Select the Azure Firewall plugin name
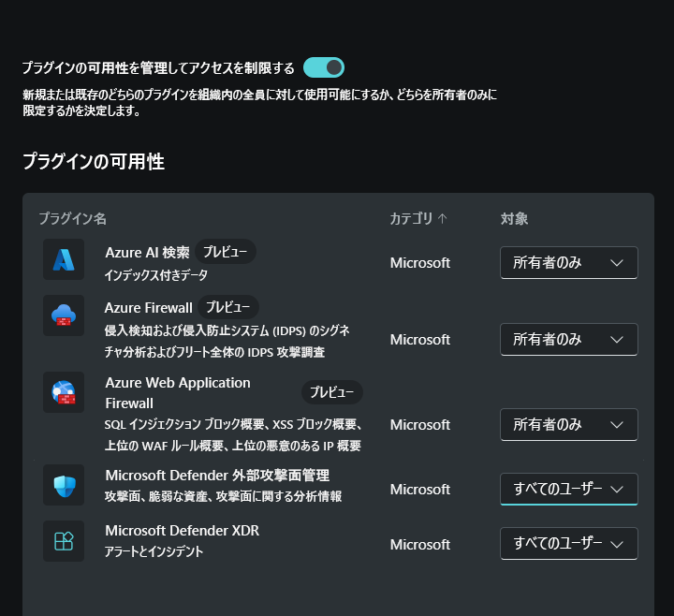The height and width of the screenshot is (616, 674). coord(149,308)
